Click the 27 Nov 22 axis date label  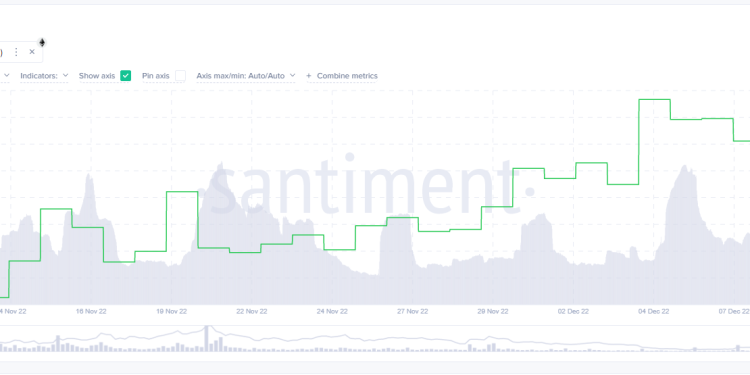tap(413, 311)
